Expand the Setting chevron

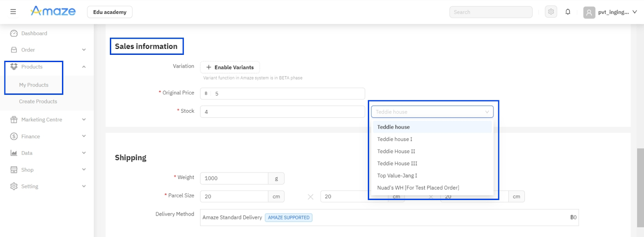pyautogui.click(x=84, y=186)
